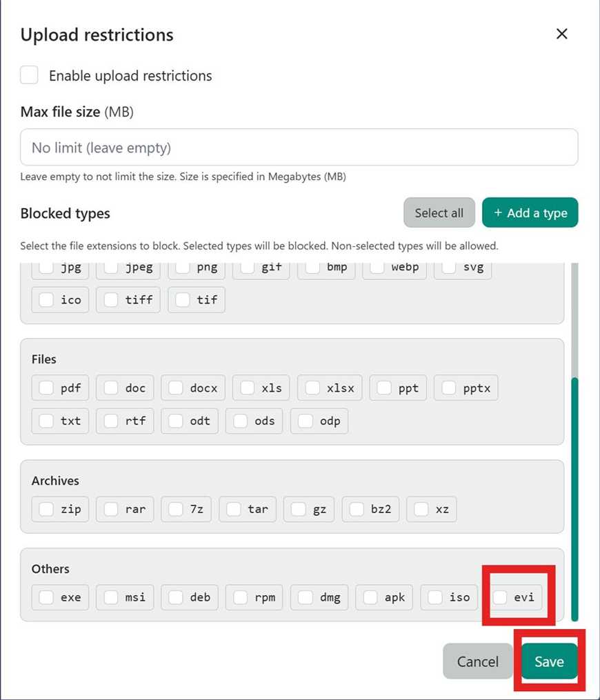Check the 7z checkbox in Archives
The width and height of the screenshot is (600, 700).
(174, 509)
